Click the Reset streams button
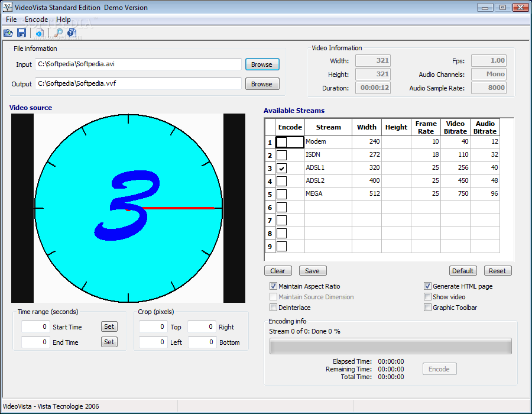532x414 pixels. coord(498,271)
